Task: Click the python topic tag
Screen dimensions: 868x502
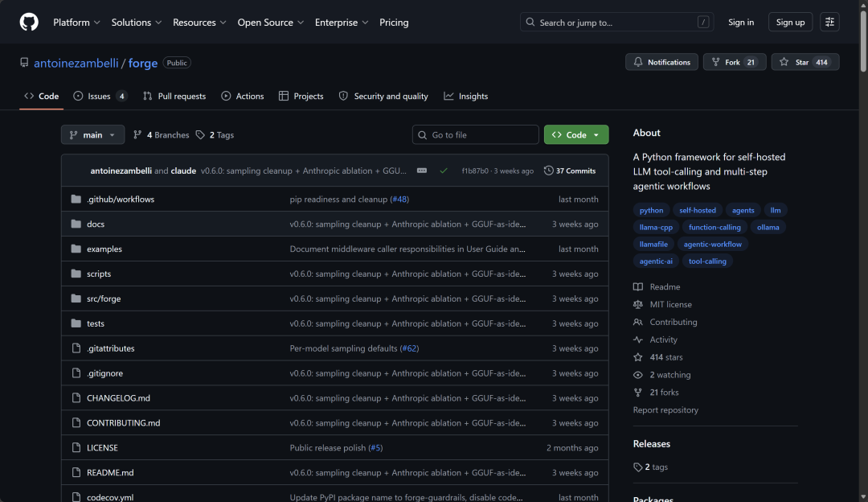Action: tap(651, 210)
